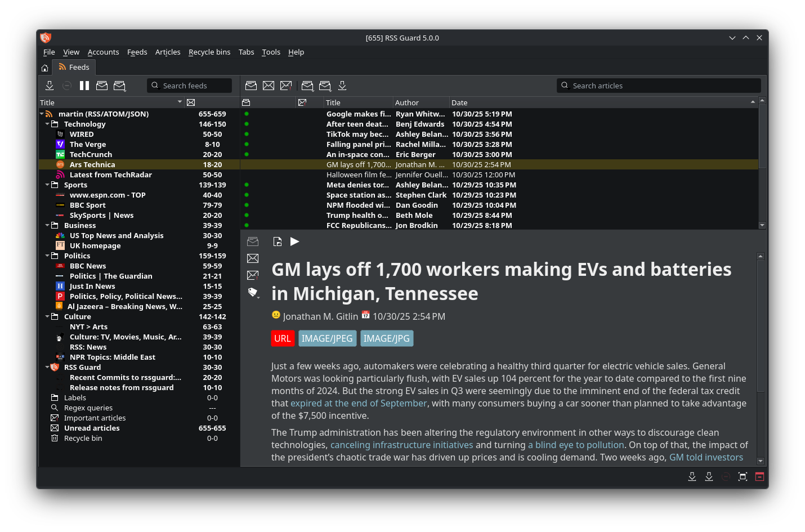Collapse the Politics folder
Image resolution: width=805 pixels, height=532 pixels.
coord(47,256)
